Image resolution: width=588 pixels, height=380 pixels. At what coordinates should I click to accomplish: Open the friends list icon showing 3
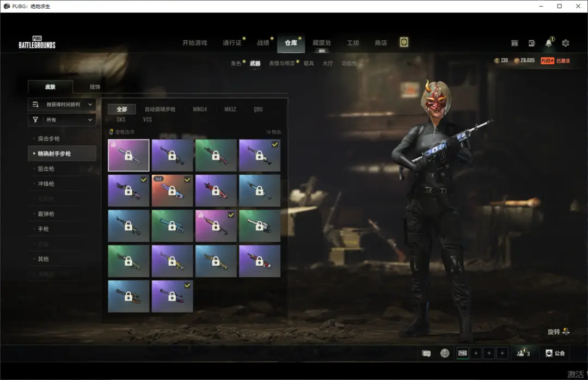523,353
